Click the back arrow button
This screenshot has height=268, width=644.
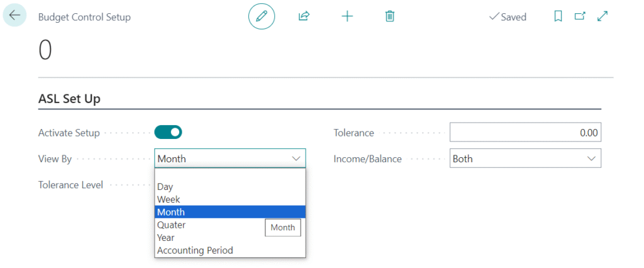pyautogui.click(x=14, y=16)
